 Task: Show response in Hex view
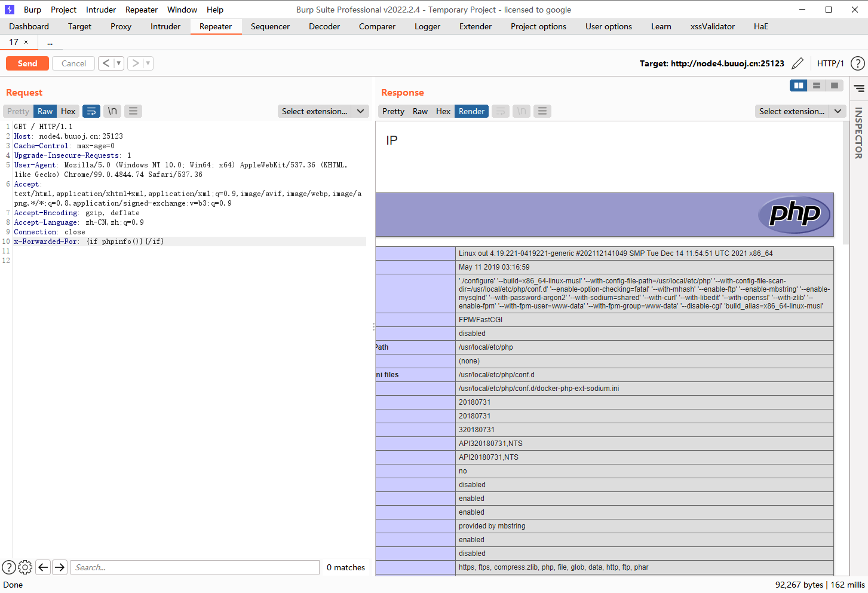443,111
